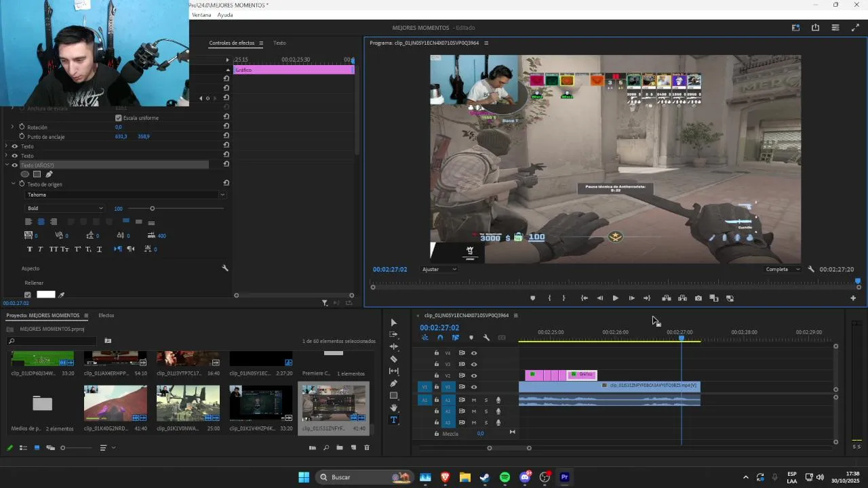
Task: Toggle V4 track output eye
Action: [474, 353]
